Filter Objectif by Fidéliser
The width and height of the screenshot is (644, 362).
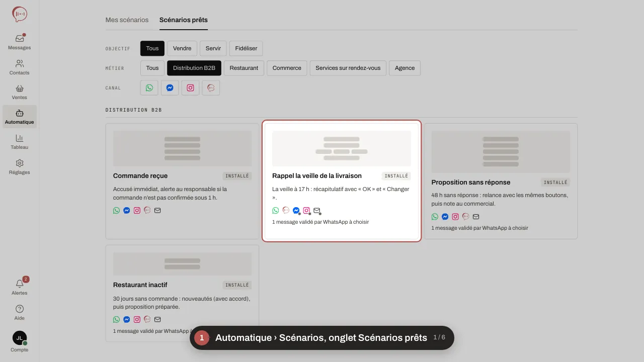246,48
